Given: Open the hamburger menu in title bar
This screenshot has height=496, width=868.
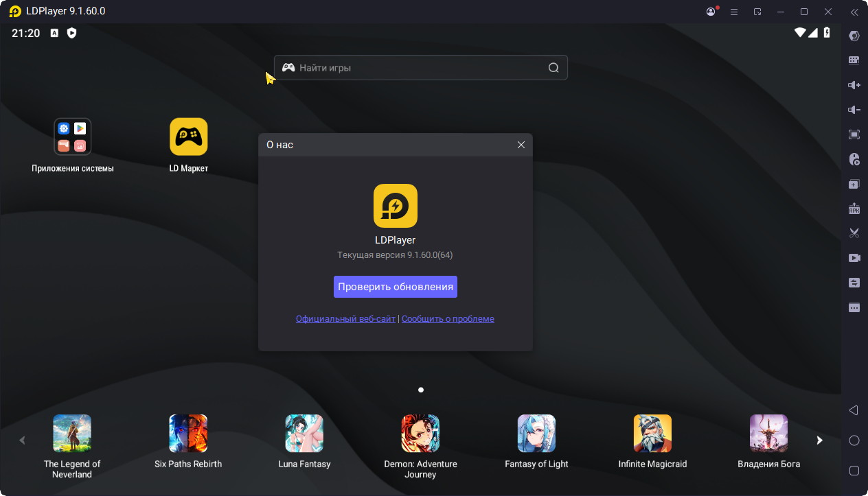Looking at the screenshot, I should 734,12.
